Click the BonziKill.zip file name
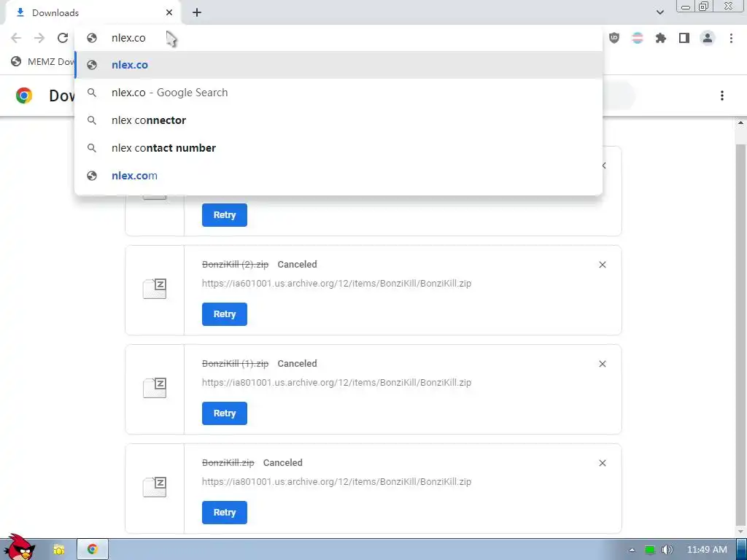 point(228,462)
